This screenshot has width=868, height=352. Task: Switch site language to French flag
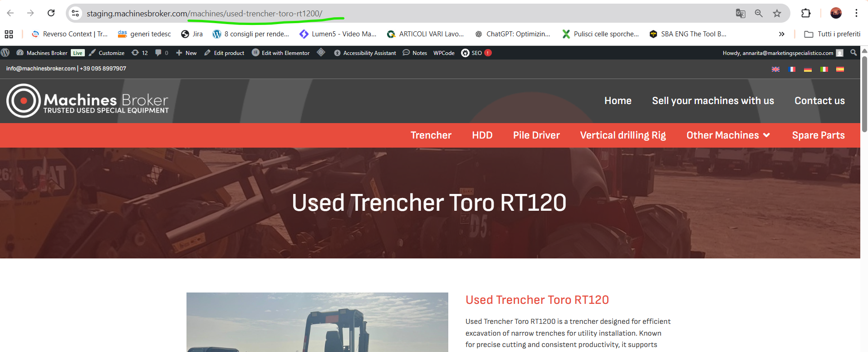(x=792, y=69)
